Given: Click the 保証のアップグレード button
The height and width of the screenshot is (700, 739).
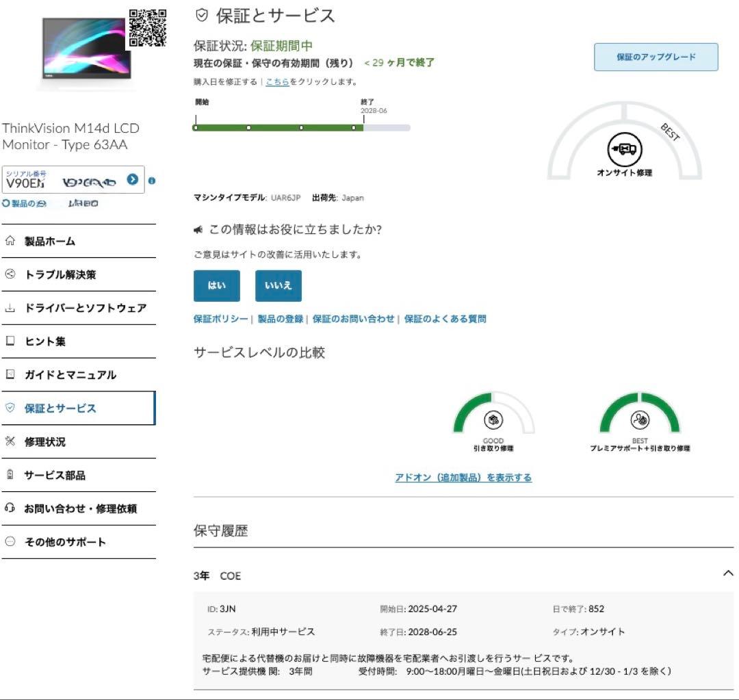Looking at the screenshot, I should (x=655, y=58).
